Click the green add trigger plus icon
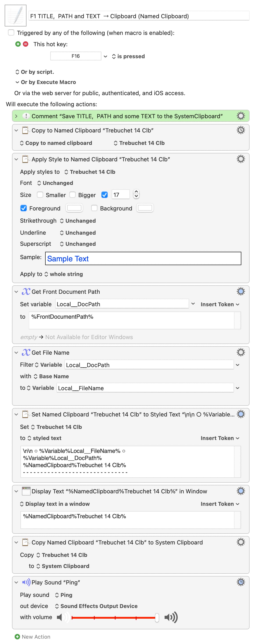This screenshot has height=644, width=254. 18,44
